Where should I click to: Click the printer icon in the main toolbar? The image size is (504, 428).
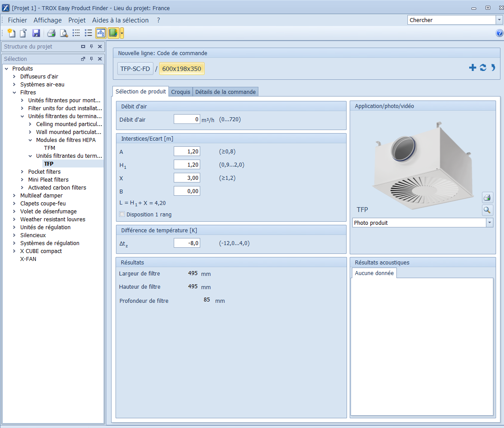pyautogui.click(x=51, y=33)
